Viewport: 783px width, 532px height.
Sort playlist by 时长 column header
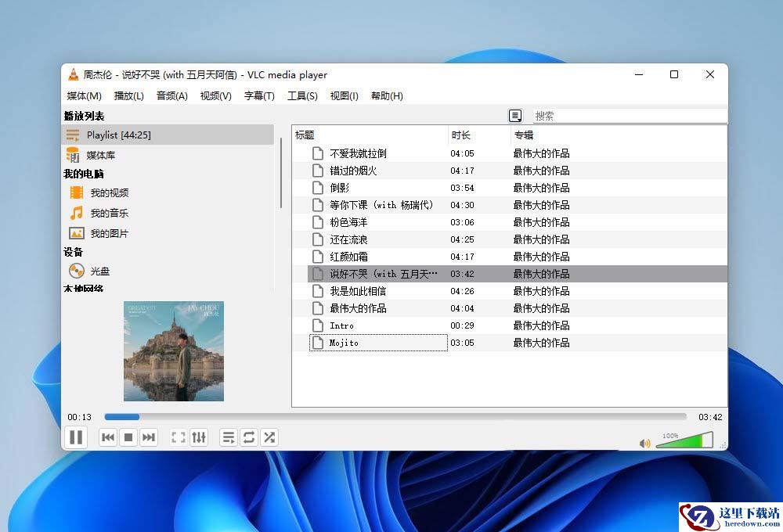point(461,135)
